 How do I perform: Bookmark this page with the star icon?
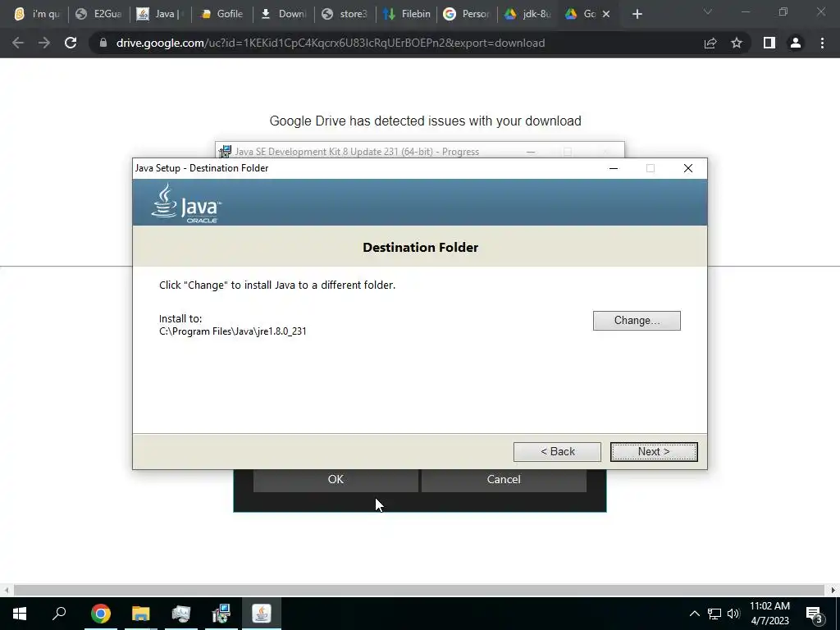point(737,43)
